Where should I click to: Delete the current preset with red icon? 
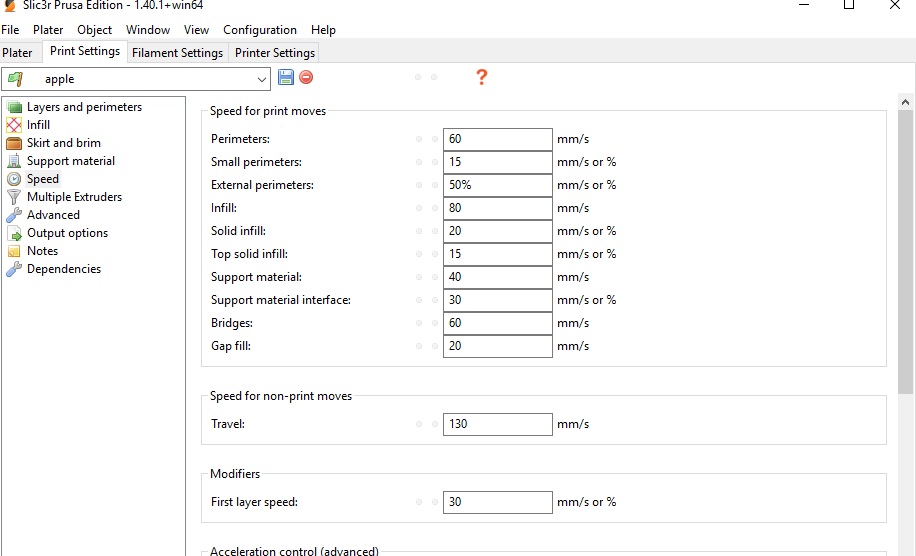click(306, 78)
